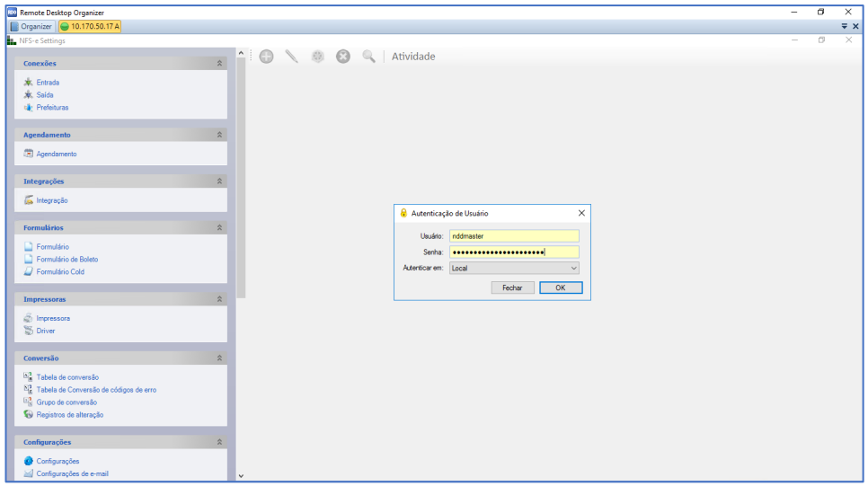Click the delete (X) toolbar icon
This screenshot has height=486, width=868.
tap(342, 57)
